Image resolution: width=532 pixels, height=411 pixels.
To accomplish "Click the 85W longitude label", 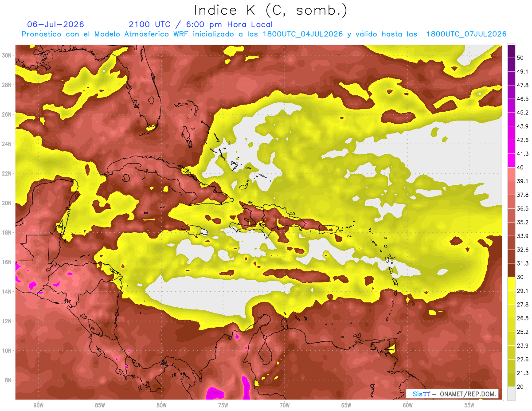I will (x=100, y=405).
